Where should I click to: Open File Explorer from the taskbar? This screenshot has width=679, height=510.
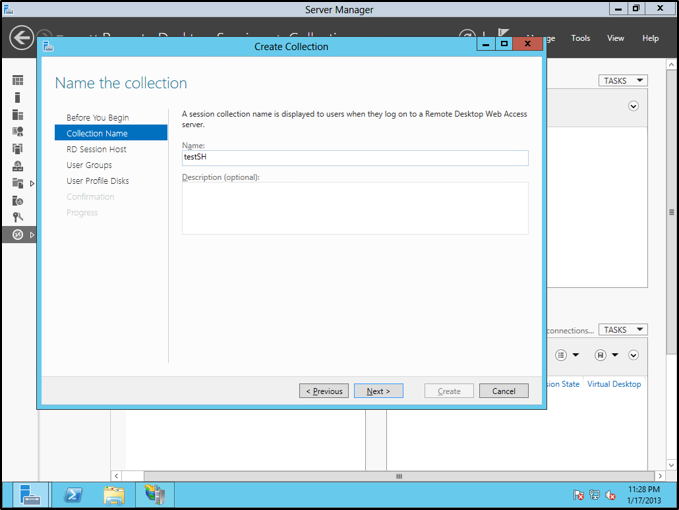pos(114,494)
